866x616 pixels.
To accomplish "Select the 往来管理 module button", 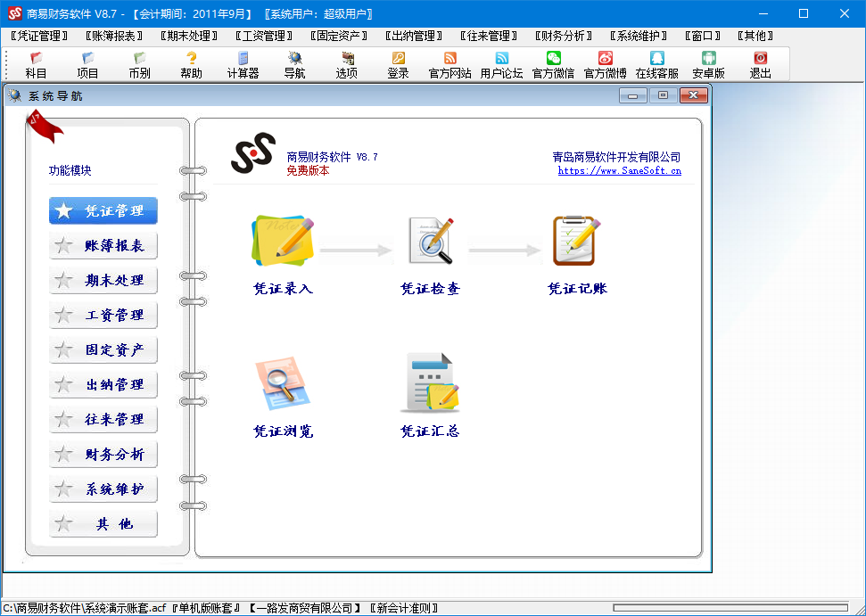I will click(x=103, y=419).
